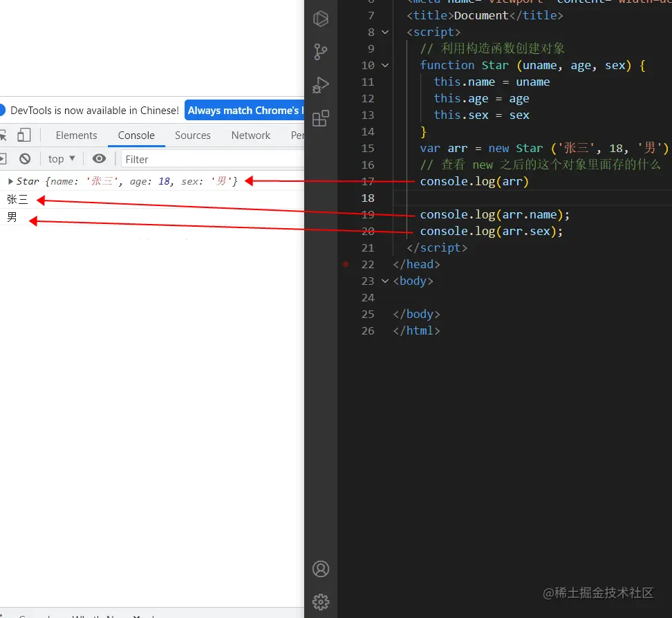The image size is (672, 618).
Task: Click the closing html tag on line 26
Action: [x=416, y=331]
